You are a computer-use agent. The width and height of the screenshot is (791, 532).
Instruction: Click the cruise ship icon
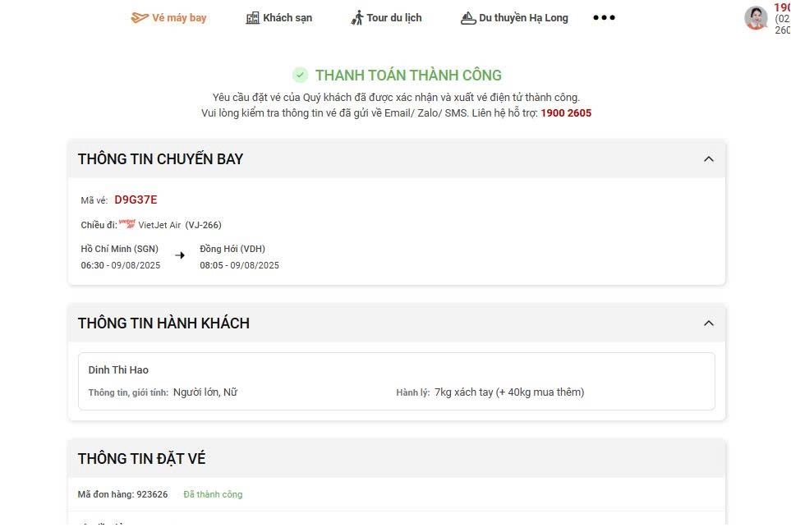[x=468, y=17]
